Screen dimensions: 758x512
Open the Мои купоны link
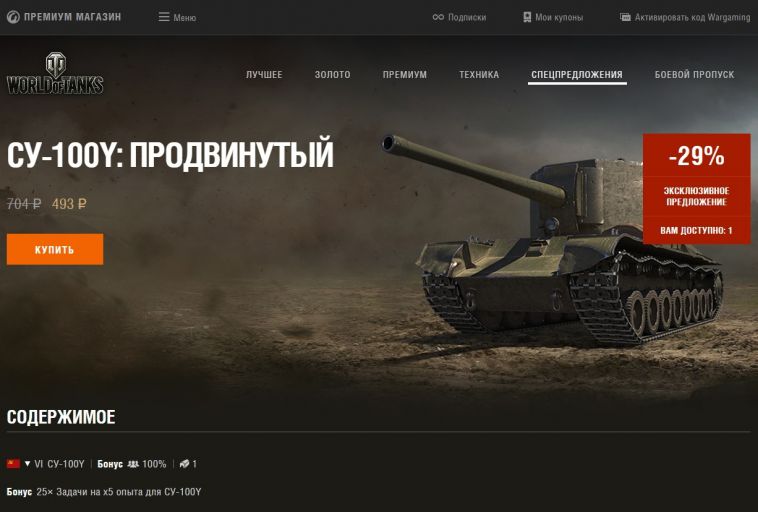pyautogui.click(x=559, y=17)
